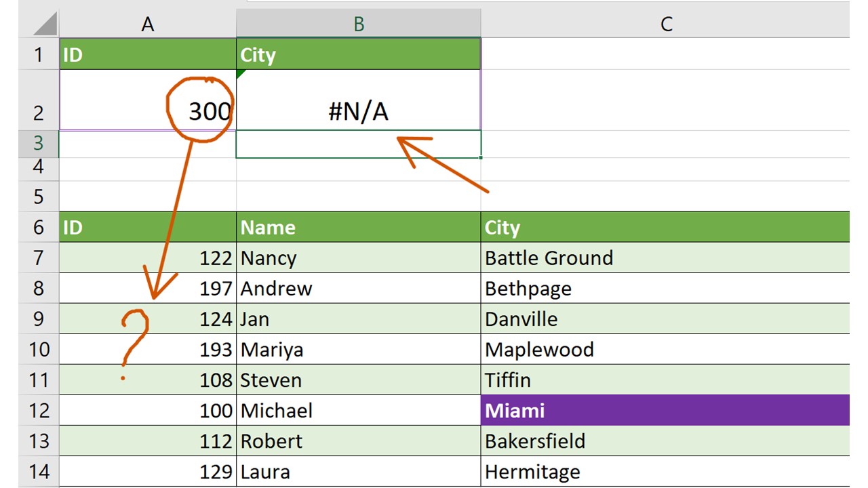Select column C header
Viewport: 868px width, 488px height.
pyautogui.click(x=665, y=24)
